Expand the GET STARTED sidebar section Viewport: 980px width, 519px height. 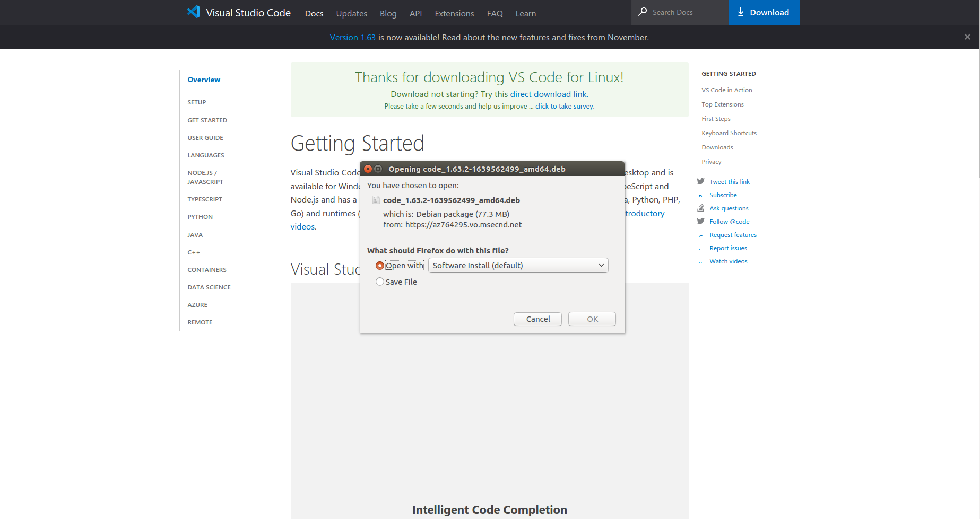click(207, 120)
